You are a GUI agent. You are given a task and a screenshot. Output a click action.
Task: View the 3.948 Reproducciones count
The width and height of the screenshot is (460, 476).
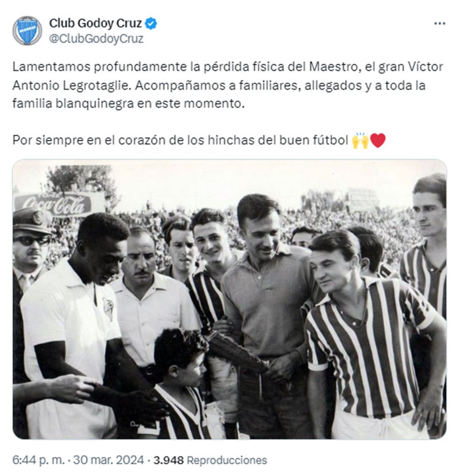coord(210,460)
